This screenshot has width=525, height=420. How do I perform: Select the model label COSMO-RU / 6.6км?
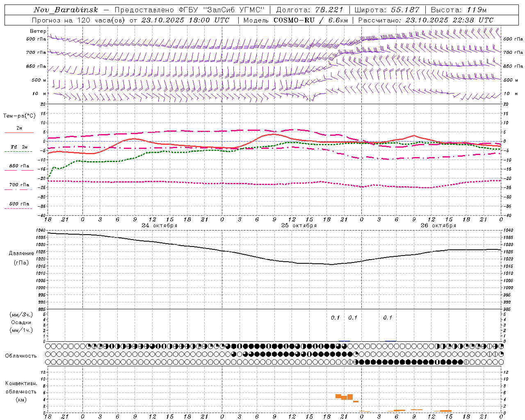pos(310,20)
